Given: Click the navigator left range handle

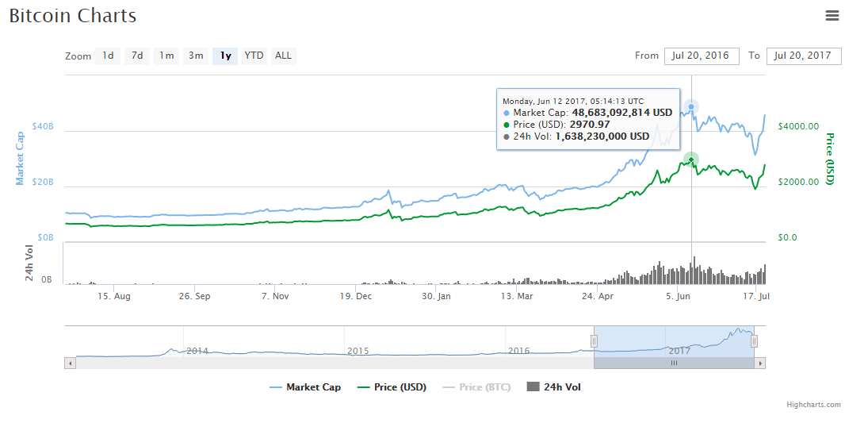Looking at the screenshot, I should [x=594, y=341].
